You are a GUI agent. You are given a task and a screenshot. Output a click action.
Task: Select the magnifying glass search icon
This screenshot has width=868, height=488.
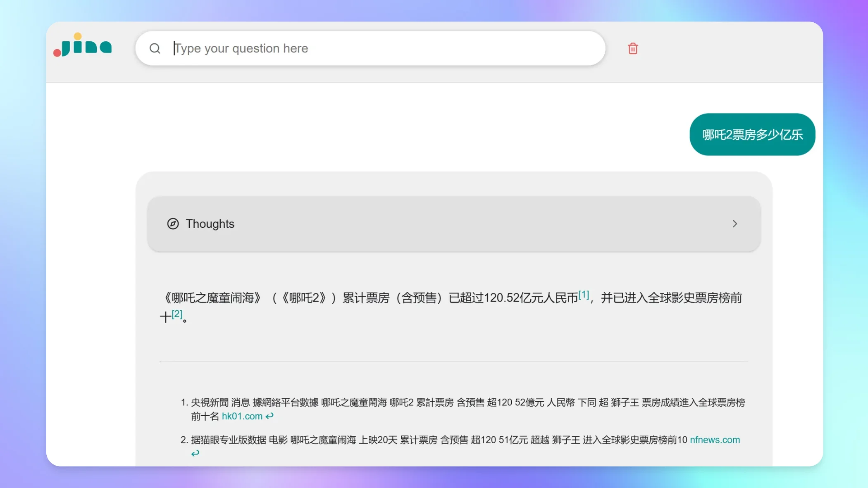[x=155, y=48]
